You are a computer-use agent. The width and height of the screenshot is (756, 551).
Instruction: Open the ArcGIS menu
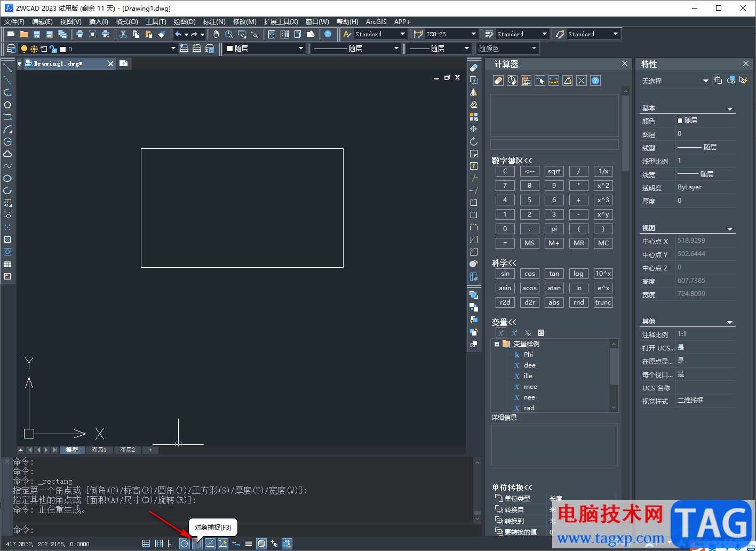click(x=376, y=22)
